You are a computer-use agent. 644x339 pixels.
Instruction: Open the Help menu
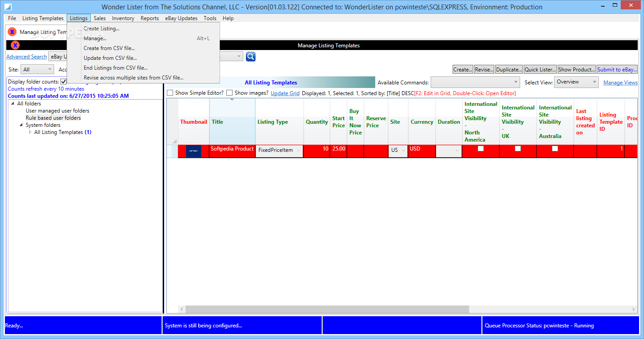[x=228, y=18]
